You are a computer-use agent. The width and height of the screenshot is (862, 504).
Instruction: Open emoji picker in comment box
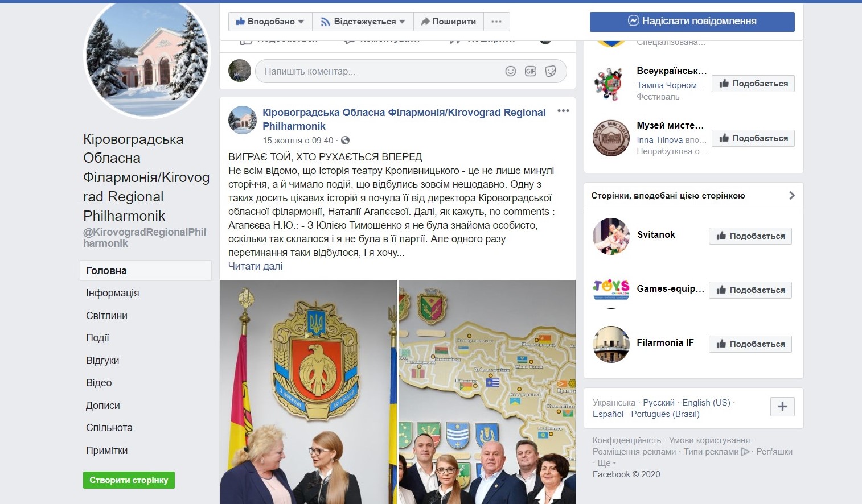511,71
